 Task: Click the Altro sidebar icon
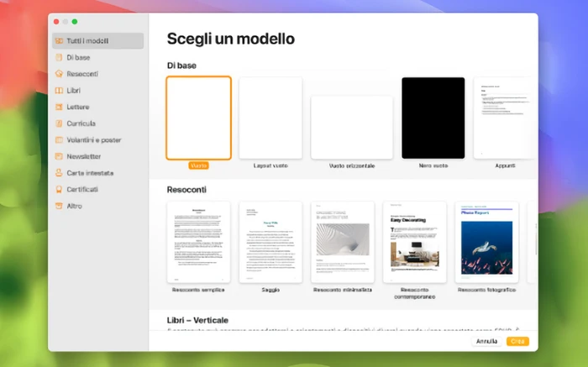click(59, 206)
